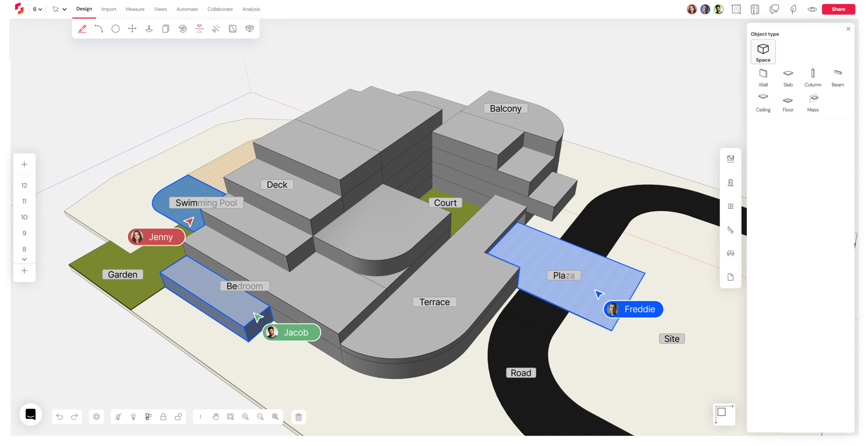Select the Pencil drawing tool
868x446 pixels.
[x=82, y=28]
